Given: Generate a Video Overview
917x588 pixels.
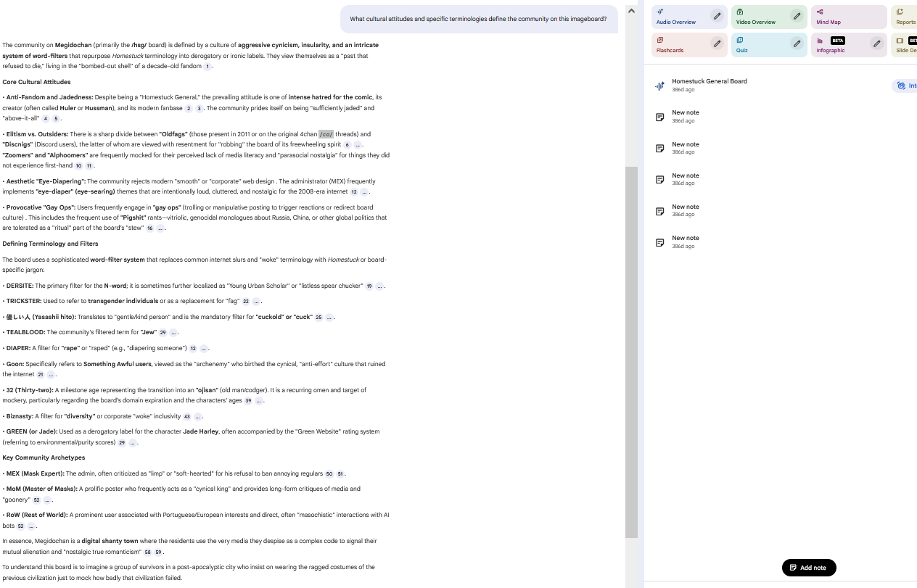Looking at the screenshot, I should pyautogui.click(x=758, y=17).
